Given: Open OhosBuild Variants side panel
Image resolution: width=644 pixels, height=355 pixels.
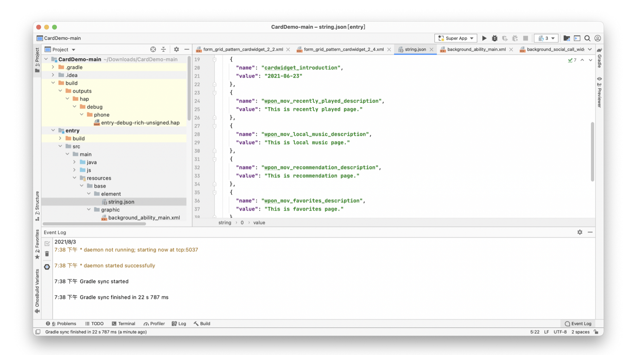Looking at the screenshot, I should (37, 291).
